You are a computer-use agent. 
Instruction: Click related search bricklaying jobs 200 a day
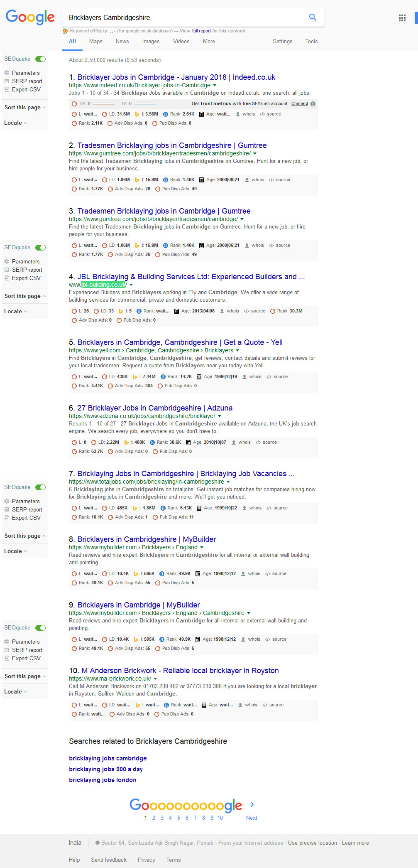coord(106,769)
